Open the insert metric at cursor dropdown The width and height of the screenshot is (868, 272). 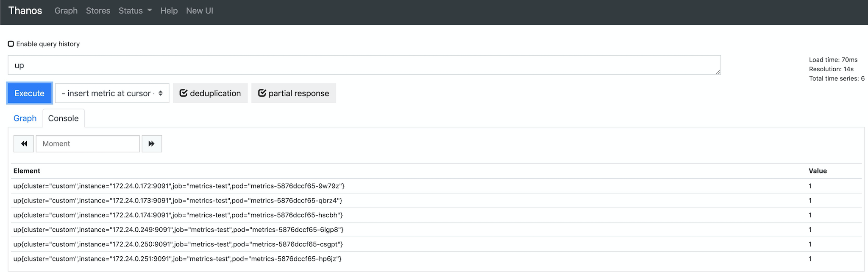112,93
